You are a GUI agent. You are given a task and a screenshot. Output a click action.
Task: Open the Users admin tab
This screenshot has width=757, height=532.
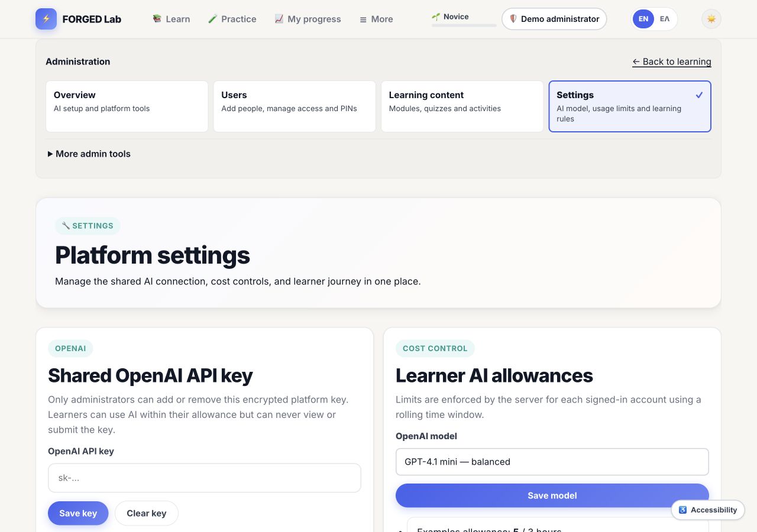(295, 106)
